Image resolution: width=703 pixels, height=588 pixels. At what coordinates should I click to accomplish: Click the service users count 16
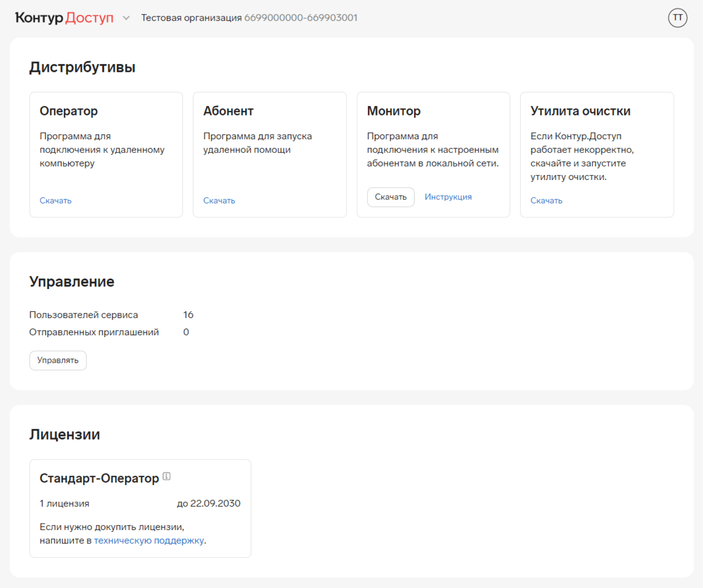click(x=188, y=315)
